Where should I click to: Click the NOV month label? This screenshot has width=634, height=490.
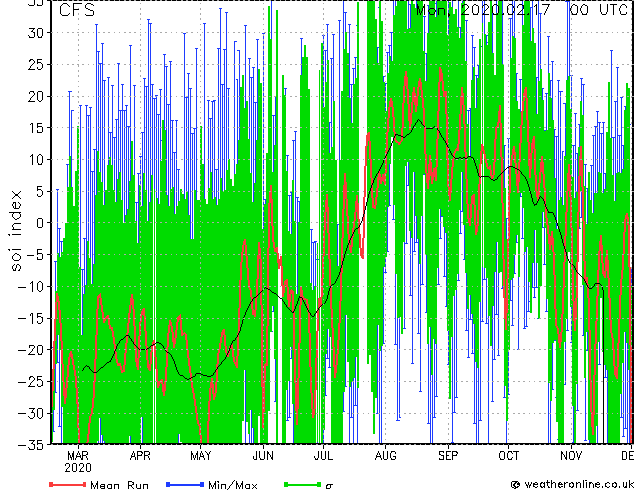coord(571,456)
